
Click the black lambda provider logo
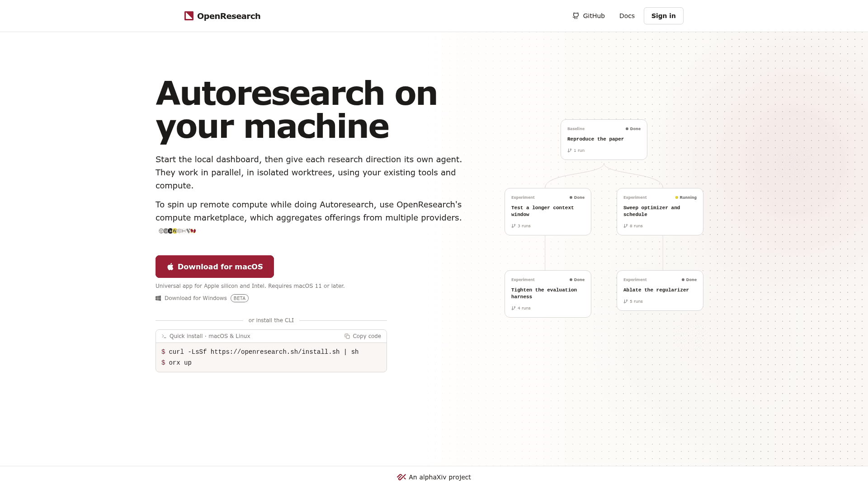click(170, 231)
